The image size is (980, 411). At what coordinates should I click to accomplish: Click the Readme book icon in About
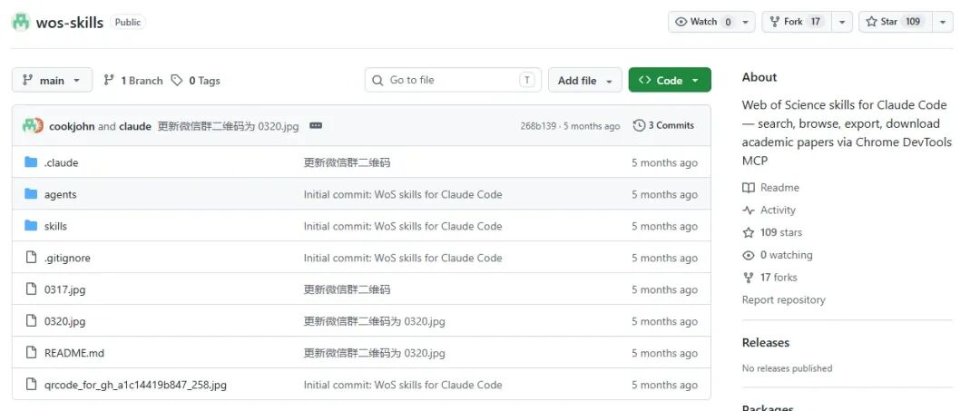tap(748, 188)
